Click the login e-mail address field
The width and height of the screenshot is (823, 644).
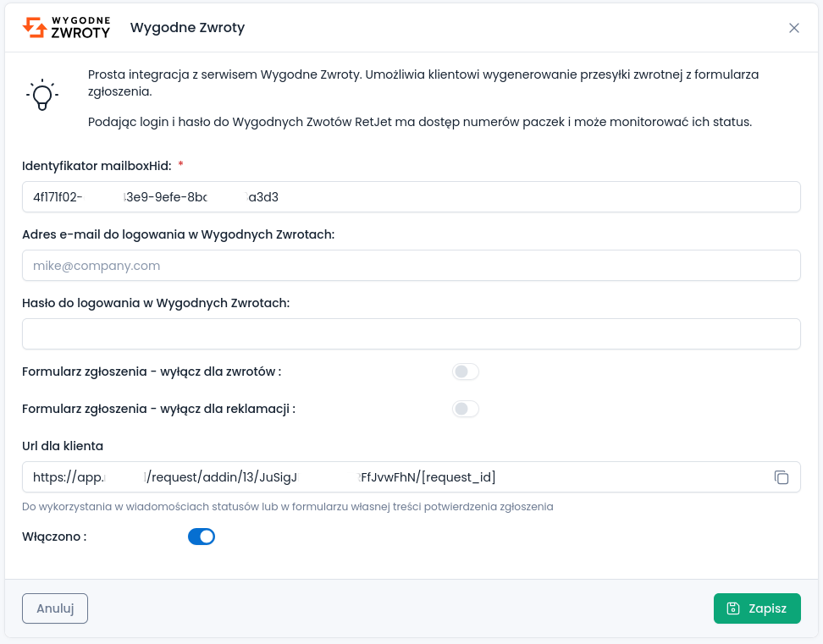pos(411,266)
